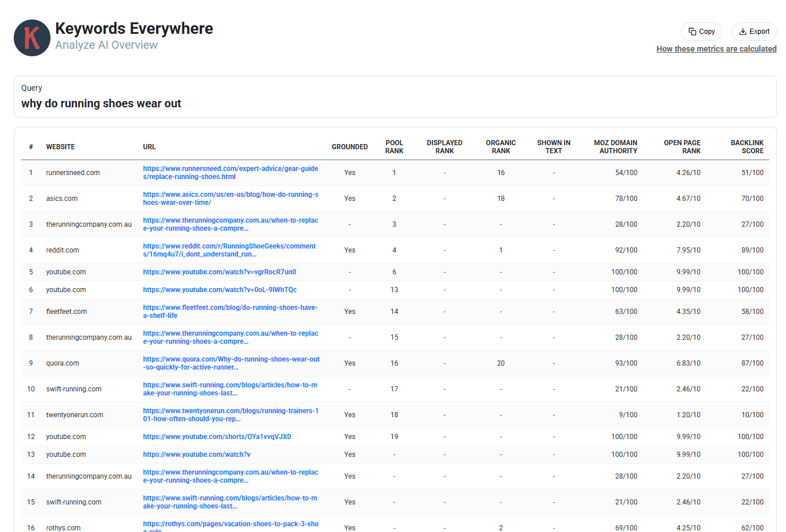Open How these metrics are calculated link
The width and height of the screenshot is (786, 532).
click(717, 49)
